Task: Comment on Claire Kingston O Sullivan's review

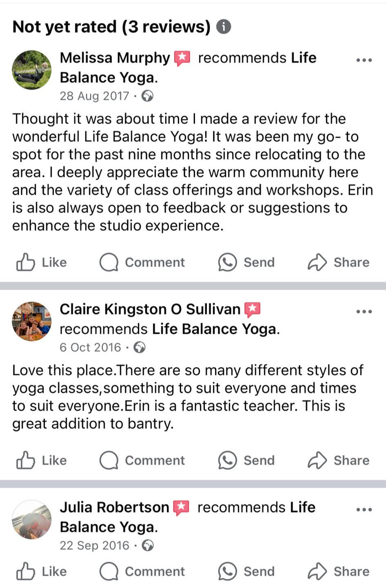Action: click(x=142, y=461)
